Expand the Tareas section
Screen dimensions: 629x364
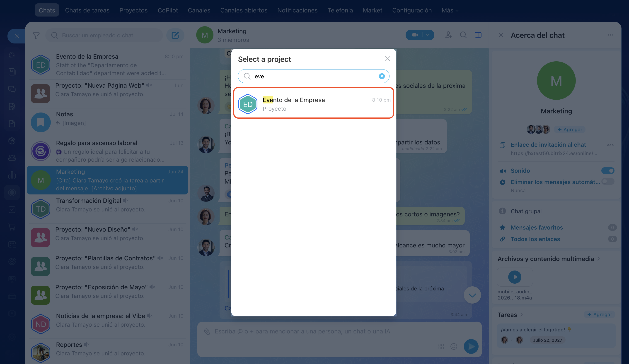tap(510, 315)
